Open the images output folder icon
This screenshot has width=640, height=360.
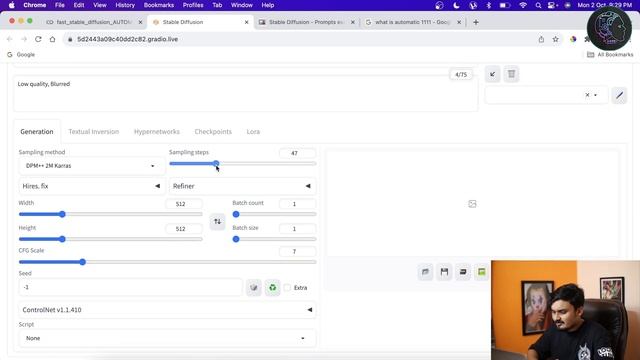point(425,272)
